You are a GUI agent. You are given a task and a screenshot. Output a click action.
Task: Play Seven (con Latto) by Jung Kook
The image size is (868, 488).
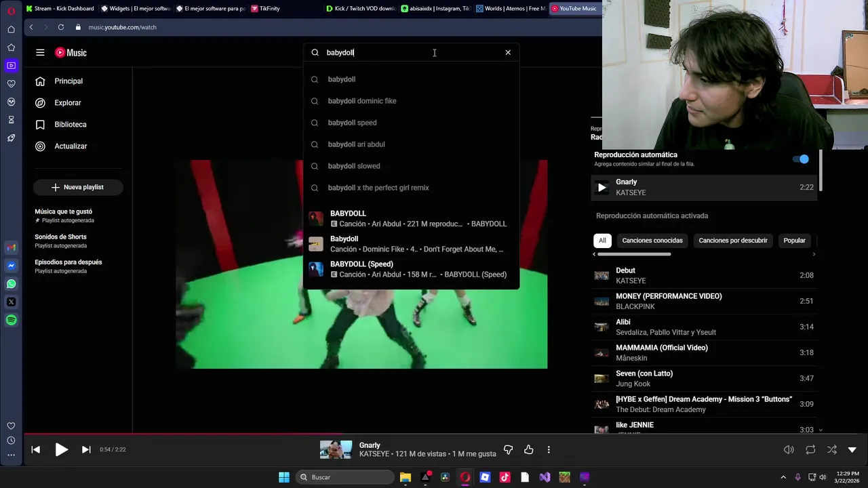[704, 378]
